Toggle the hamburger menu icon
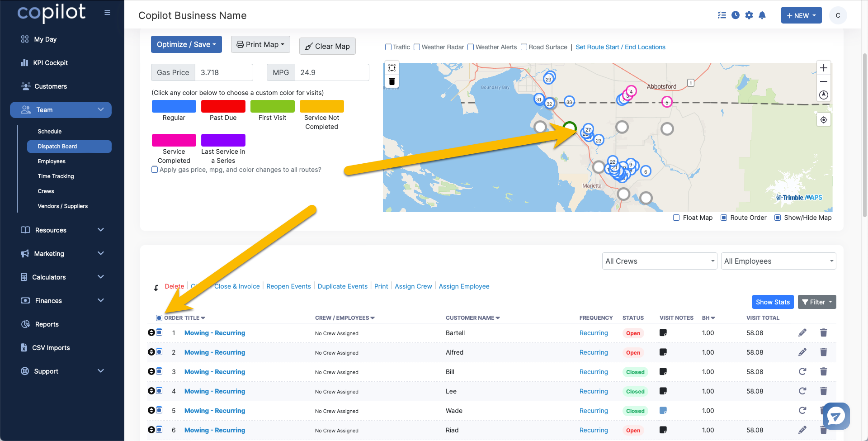The width and height of the screenshot is (868, 441). click(107, 13)
